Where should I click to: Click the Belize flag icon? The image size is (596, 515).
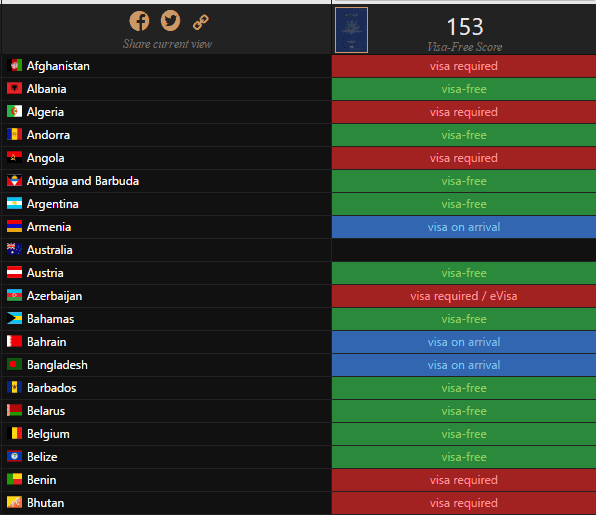pyautogui.click(x=14, y=456)
